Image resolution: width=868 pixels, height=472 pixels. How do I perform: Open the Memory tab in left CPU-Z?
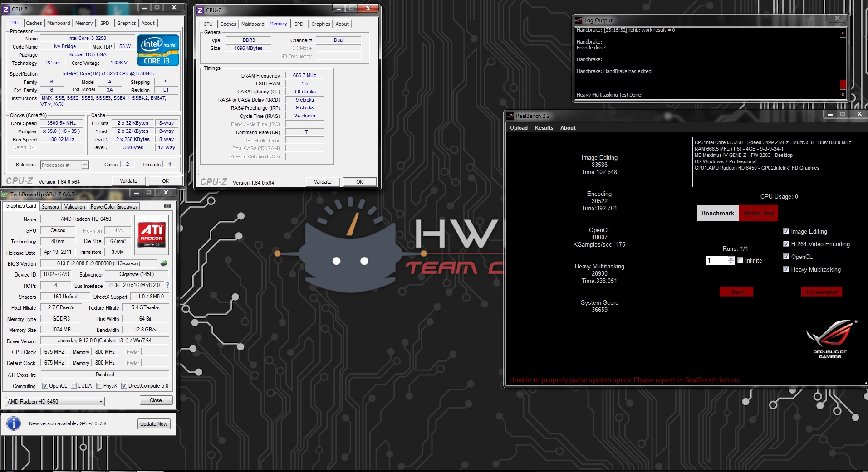pyautogui.click(x=84, y=23)
